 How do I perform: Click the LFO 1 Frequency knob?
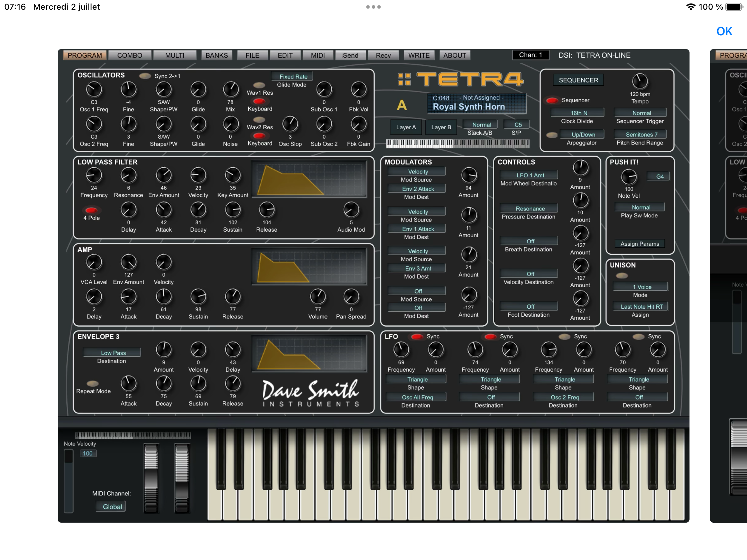(x=401, y=350)
